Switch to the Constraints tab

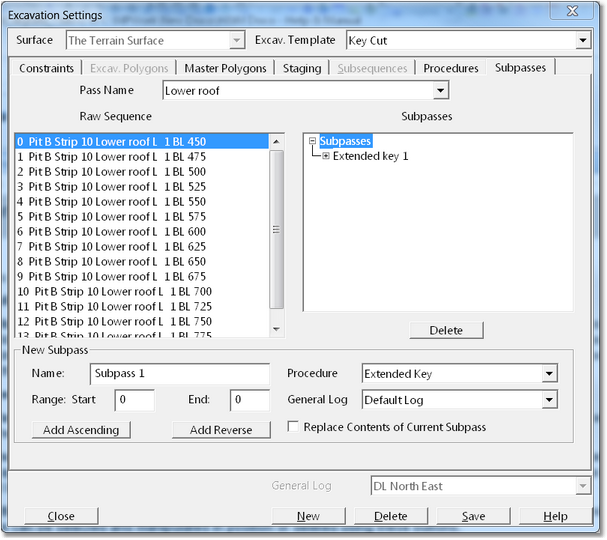[x=46, y=68]
